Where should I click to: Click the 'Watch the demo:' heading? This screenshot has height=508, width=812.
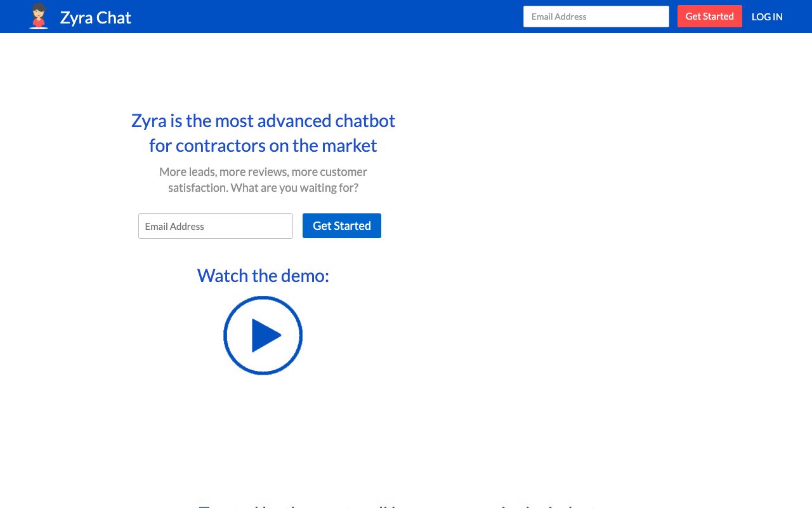coord(263,276)
